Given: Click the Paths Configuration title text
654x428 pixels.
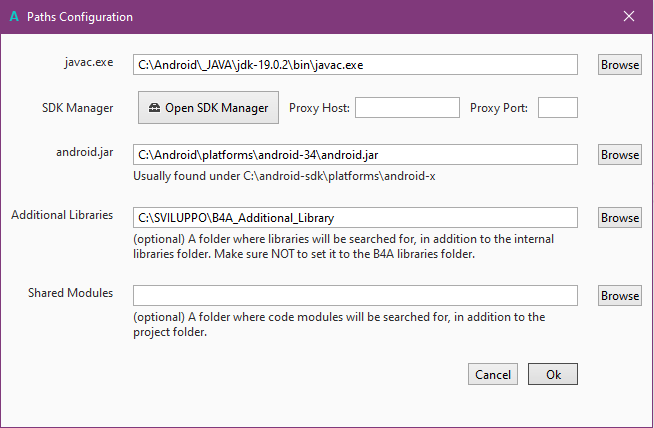Looking at the screenshot, I should [80, 17].
